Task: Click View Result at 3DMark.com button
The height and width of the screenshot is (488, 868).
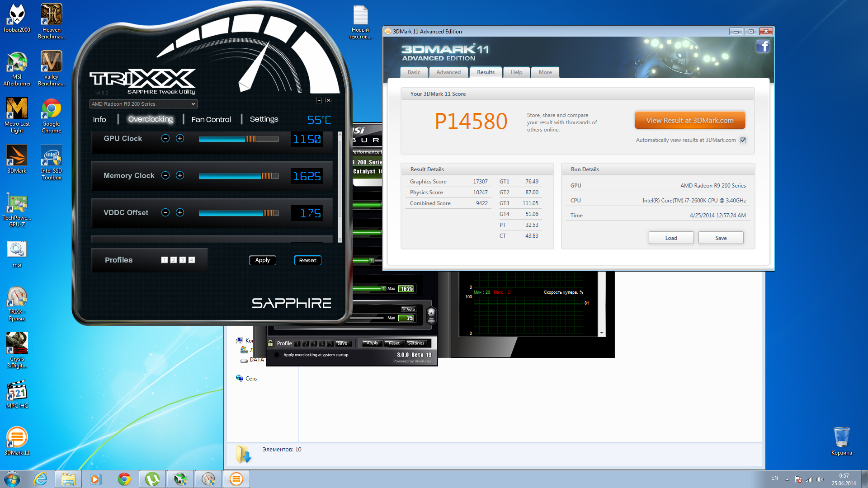Action: coord(689,121)
